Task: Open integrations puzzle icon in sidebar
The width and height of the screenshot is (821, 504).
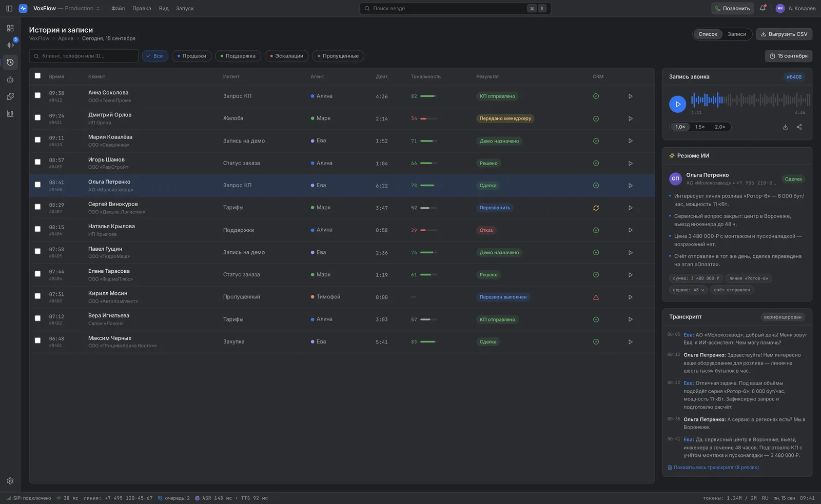Action: 10,96
